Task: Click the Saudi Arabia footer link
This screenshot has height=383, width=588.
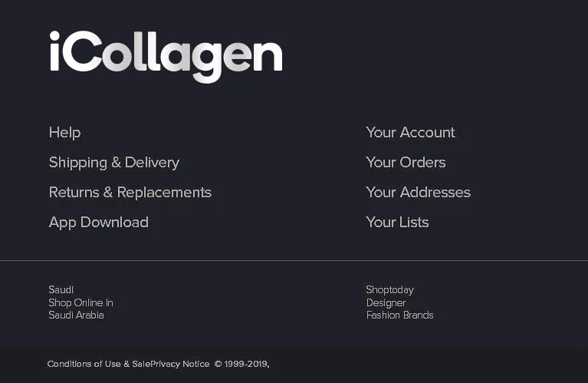Action: [76, 315]
